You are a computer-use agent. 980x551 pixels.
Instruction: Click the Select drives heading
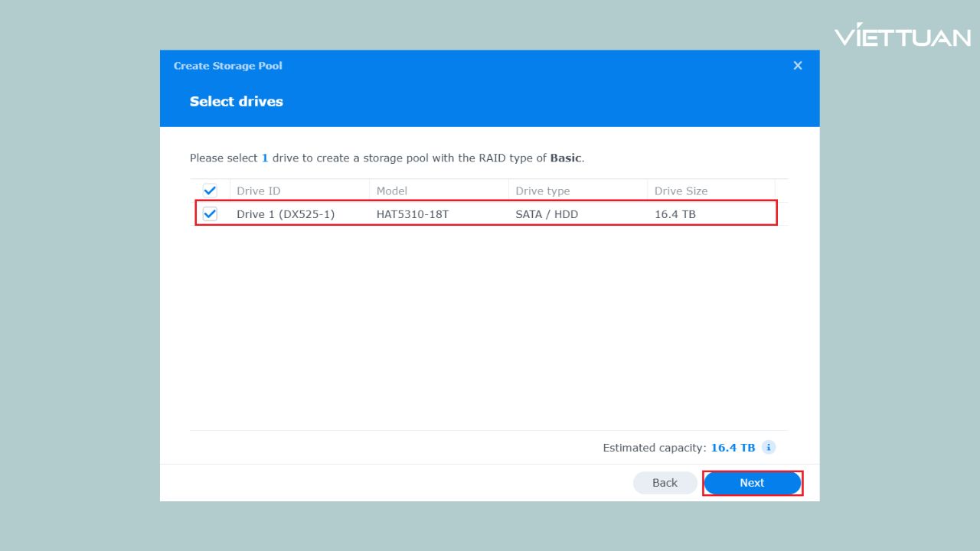click(x=236, y=102)
